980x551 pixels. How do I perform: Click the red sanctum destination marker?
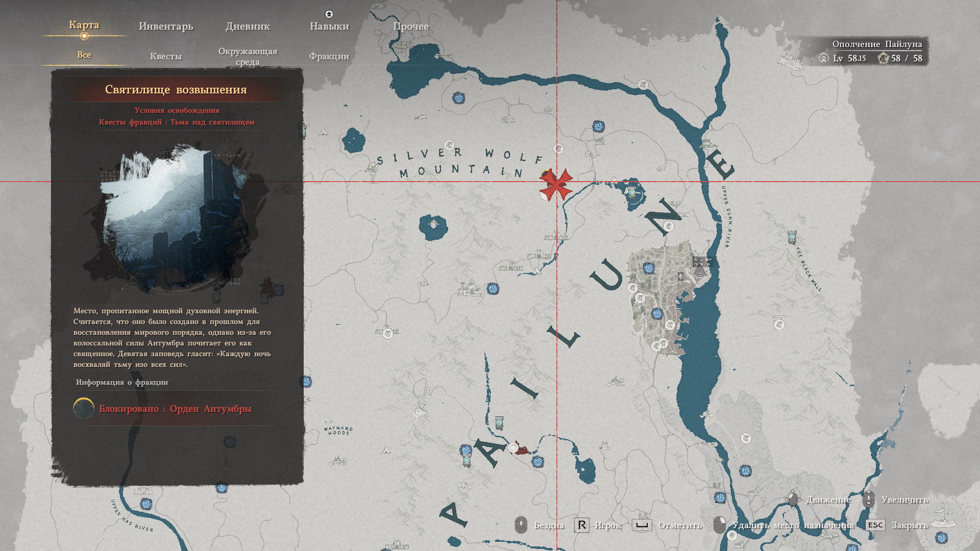[x=556, y=185]
